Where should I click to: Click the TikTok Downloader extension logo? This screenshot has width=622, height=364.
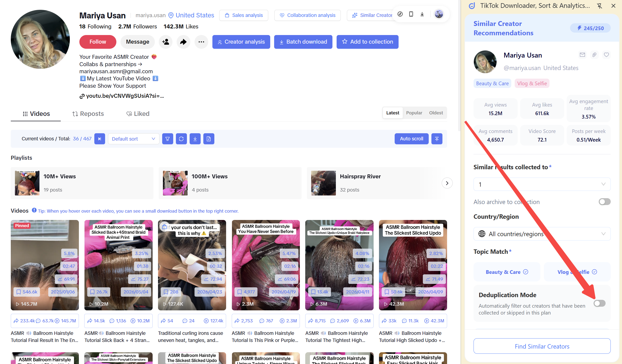coord(472,6)
